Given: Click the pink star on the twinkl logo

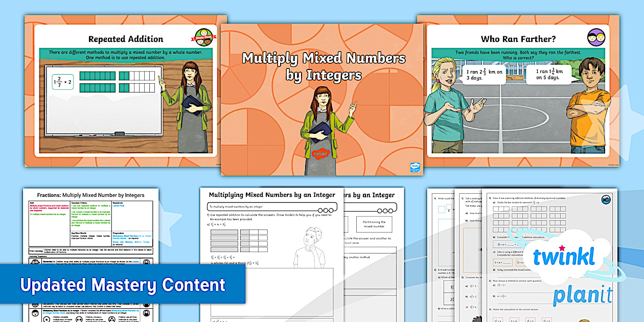Looking at the screenshot, I should (562, 248).
